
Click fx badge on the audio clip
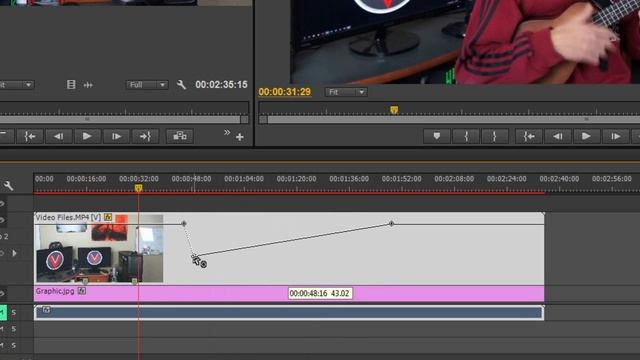pyautogui.click(x=46, y=310)
